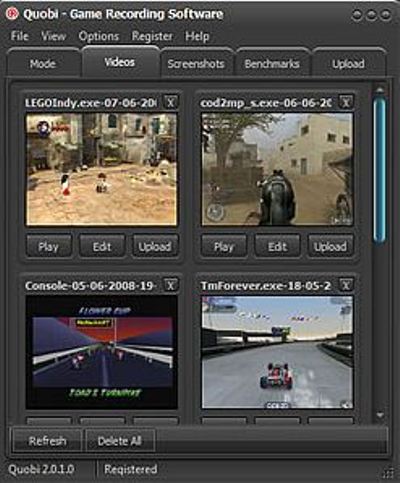Click the Quobi app logo icon in title bar
The width and height of the screenshot is (400, 483).
pos(12,14)
